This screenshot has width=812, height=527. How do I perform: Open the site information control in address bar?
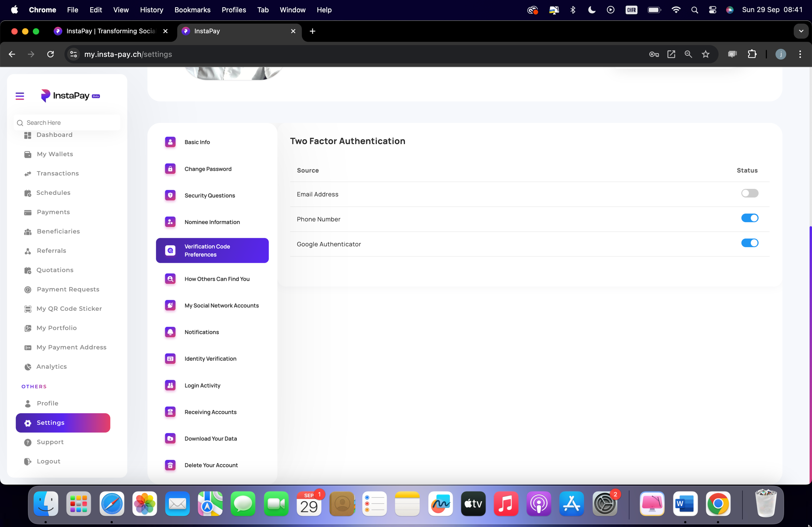[73, 54]
